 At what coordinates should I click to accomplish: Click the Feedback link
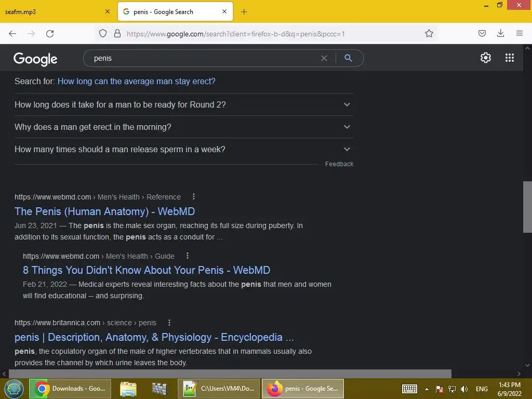point(339,164)
